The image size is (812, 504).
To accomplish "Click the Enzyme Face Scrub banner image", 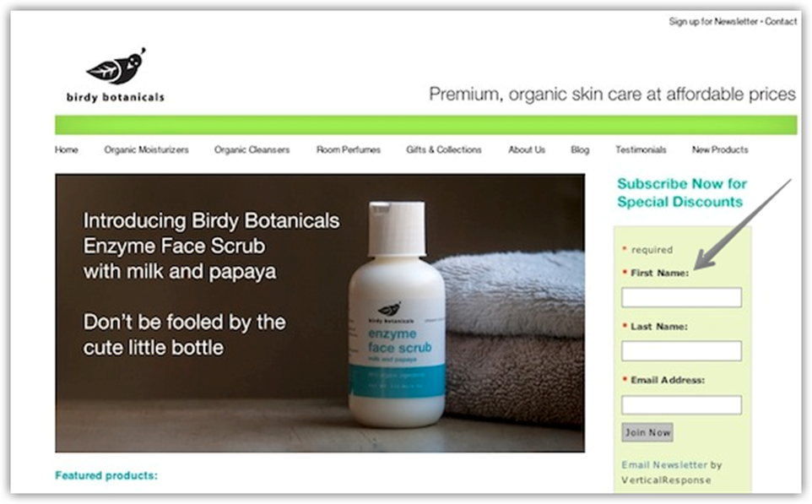I will pyautogui.click(x=320, y=313).
